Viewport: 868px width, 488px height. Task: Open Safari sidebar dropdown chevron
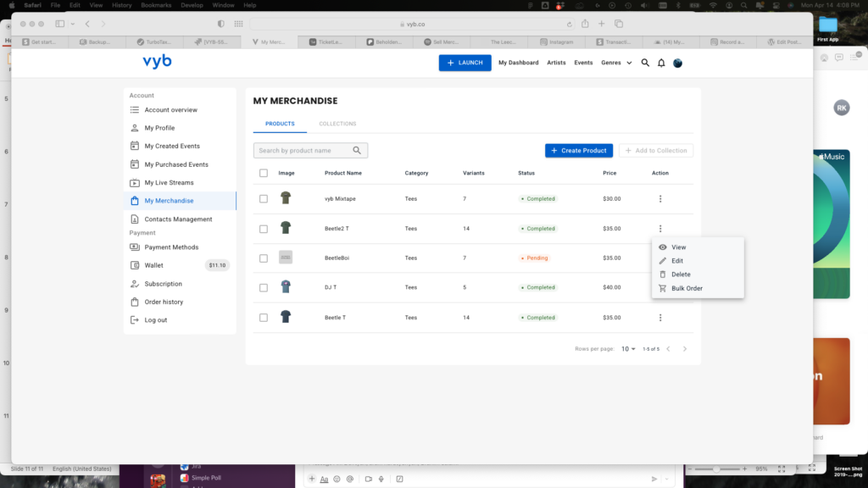(73, 25)
